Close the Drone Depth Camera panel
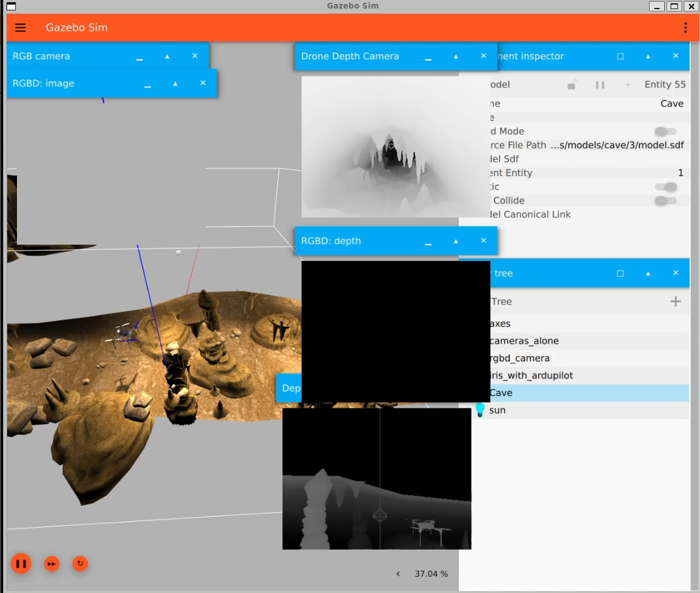Viewport: 700px width, 593px height. coord(483,56)
